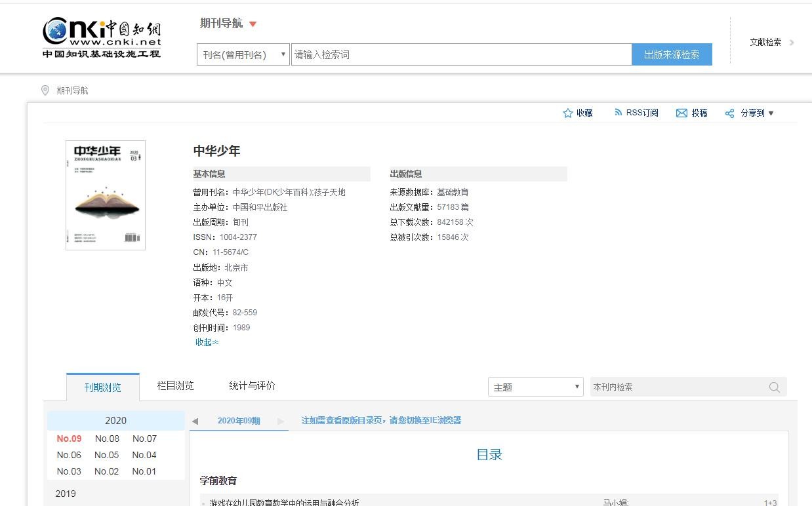Click the 创刊时间 value 1989

coord(241,328)
